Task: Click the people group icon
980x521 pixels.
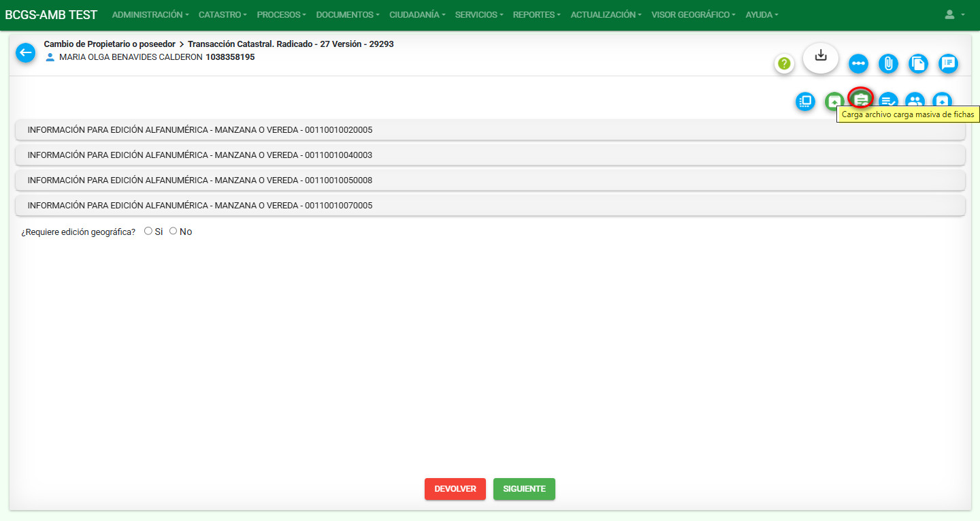Action: (915, 101)
